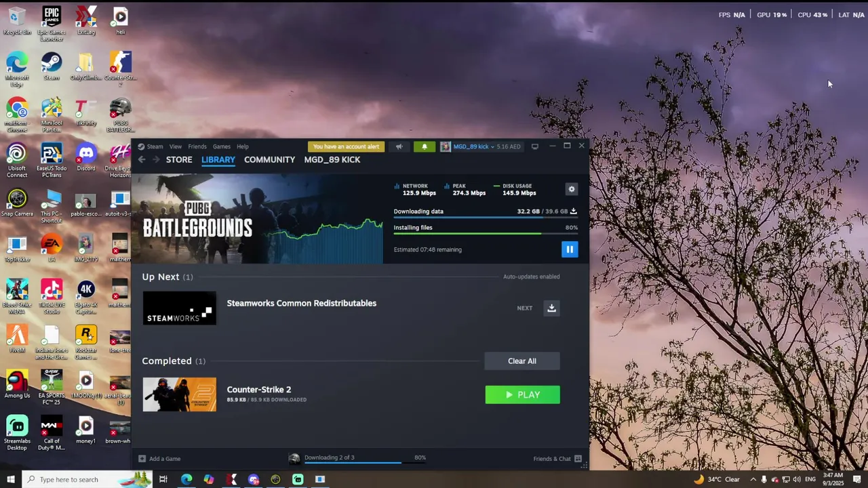Show hidden system tray icons
Screen dimensions: 868x488
[753, 480]
